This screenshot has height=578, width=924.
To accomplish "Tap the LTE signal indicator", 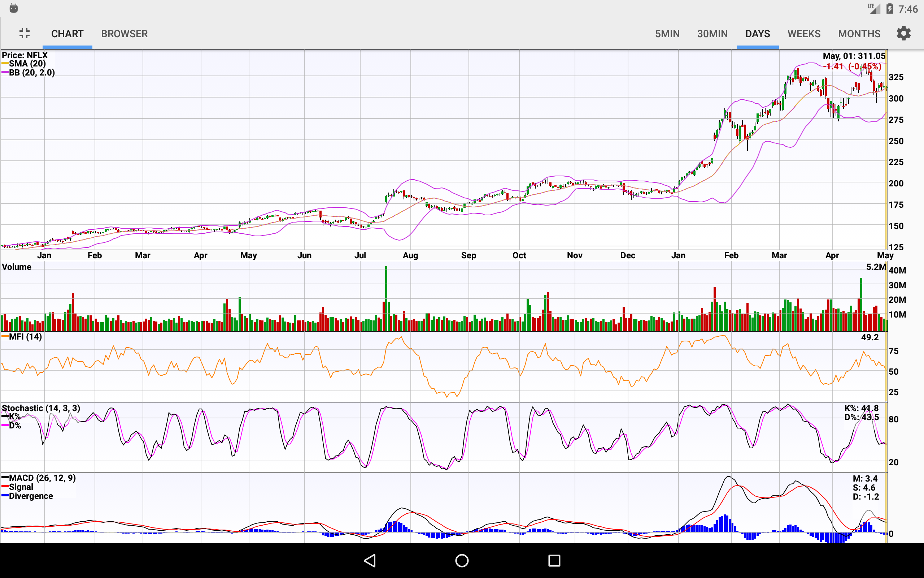I will pos(873,8).
